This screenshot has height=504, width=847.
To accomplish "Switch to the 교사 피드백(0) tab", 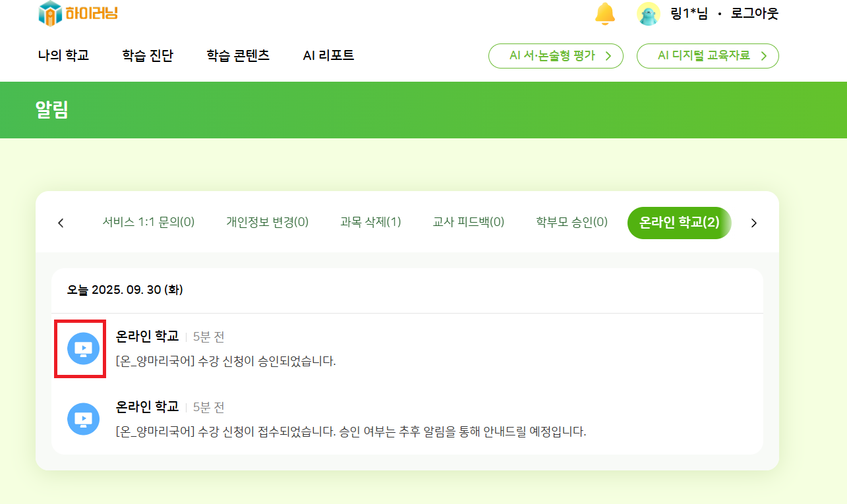I will click(469, 222).
